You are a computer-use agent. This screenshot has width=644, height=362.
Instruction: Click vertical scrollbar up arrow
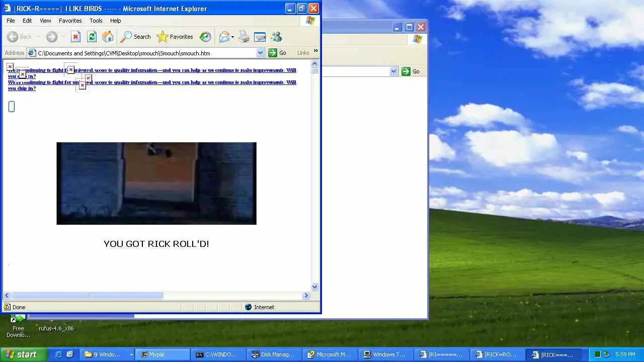[315, 64]
